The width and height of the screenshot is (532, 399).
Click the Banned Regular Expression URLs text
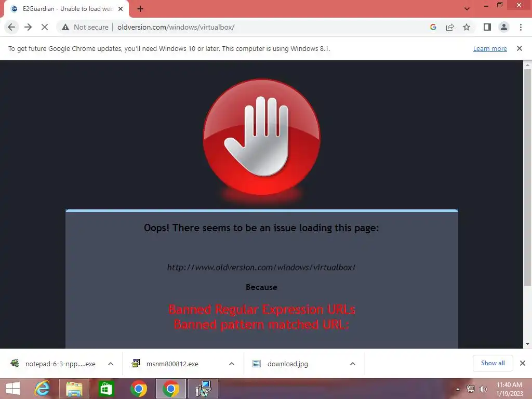click(x=262, y=310)
